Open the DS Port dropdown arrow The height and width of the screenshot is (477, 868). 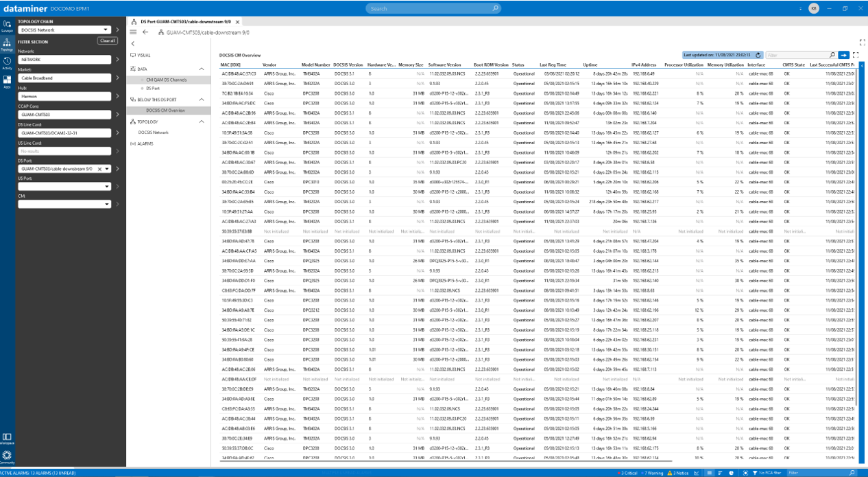coord(107,168)
